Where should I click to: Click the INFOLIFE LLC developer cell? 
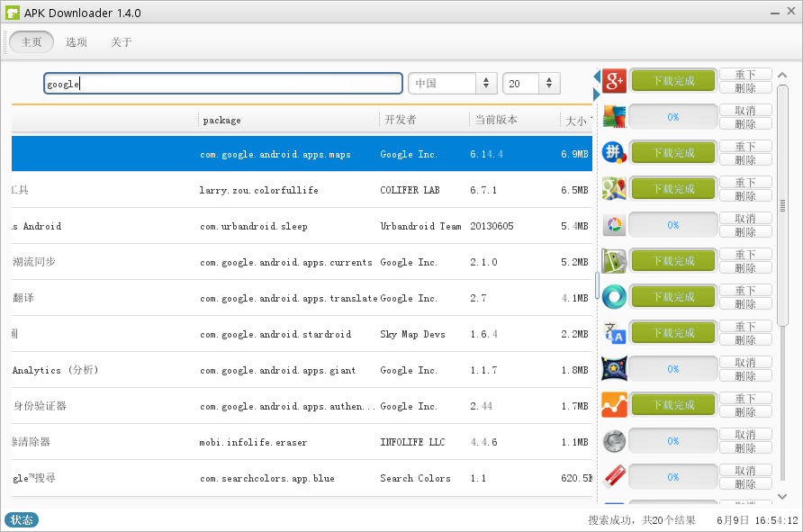coord(412,442)
